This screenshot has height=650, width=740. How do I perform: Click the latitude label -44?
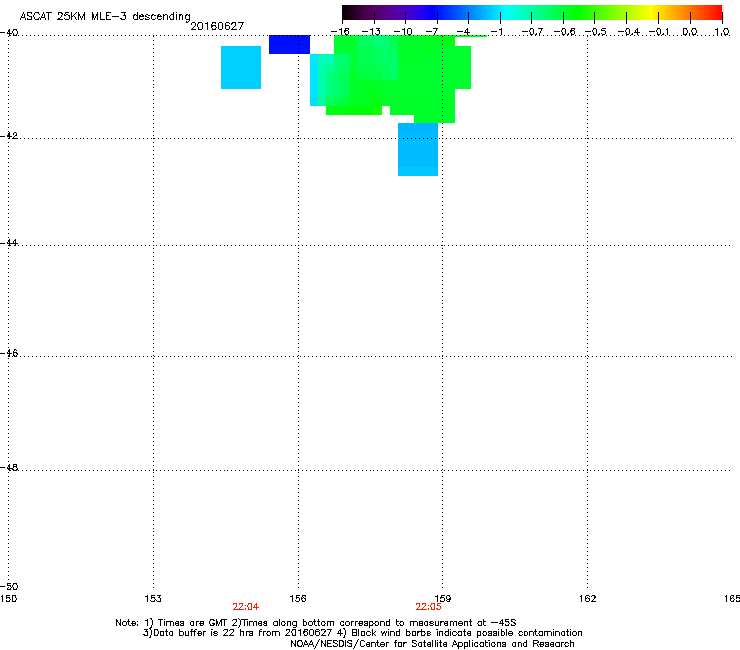[x=9, y=243]
